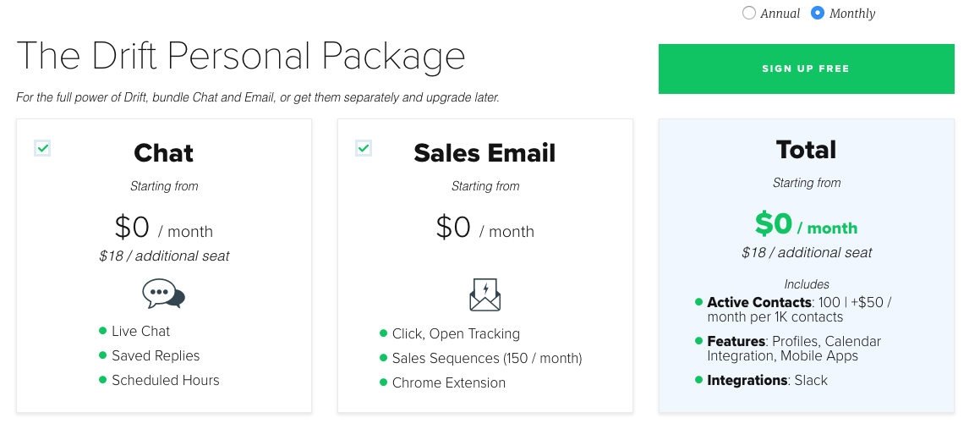Click the Saved Replies feature item
980x429 pixels.
(x=156, y=355)
